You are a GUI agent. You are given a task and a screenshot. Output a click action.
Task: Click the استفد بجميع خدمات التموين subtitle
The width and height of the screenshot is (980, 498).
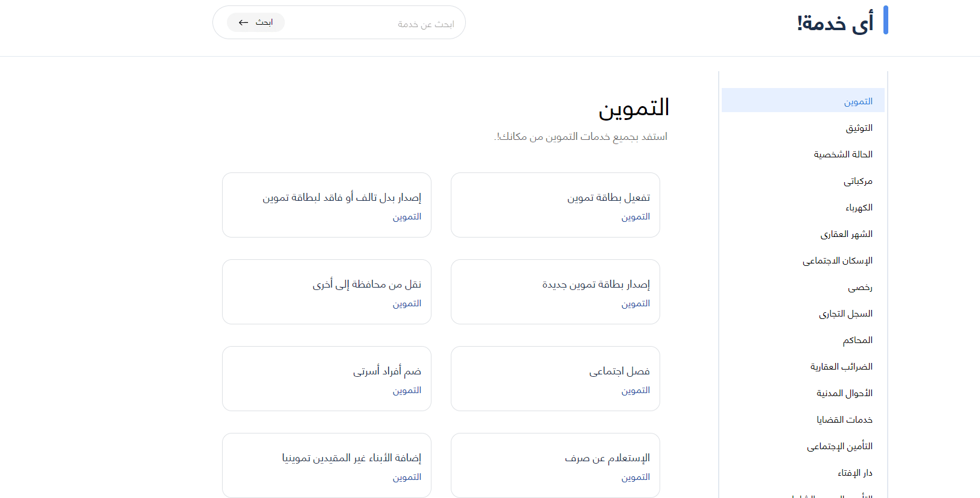click(581, 137)
